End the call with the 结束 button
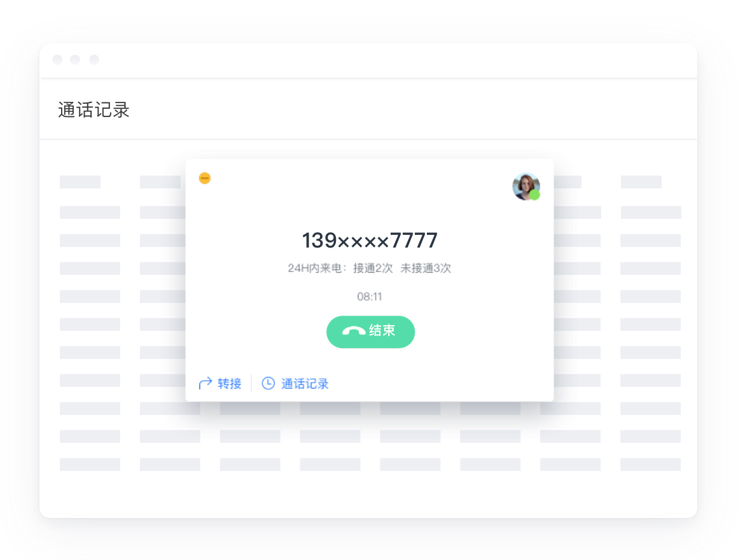Viewport: 738px width, 560px height. (x=370, y=332)
